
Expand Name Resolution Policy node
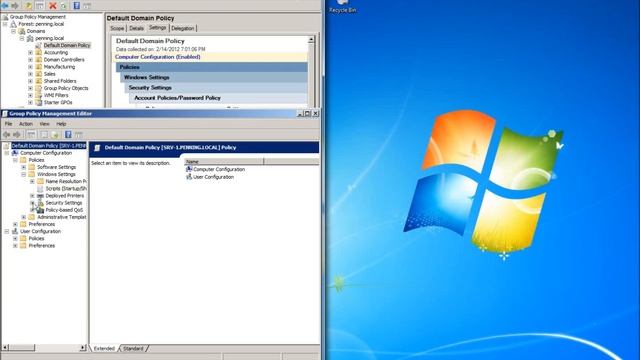32,181
